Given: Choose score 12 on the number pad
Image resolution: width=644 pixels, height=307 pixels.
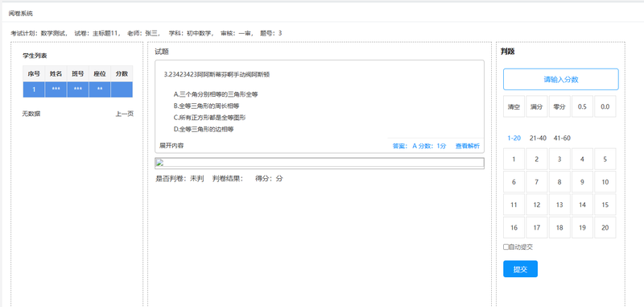Looking at the screenshot, I should point(536,205).
